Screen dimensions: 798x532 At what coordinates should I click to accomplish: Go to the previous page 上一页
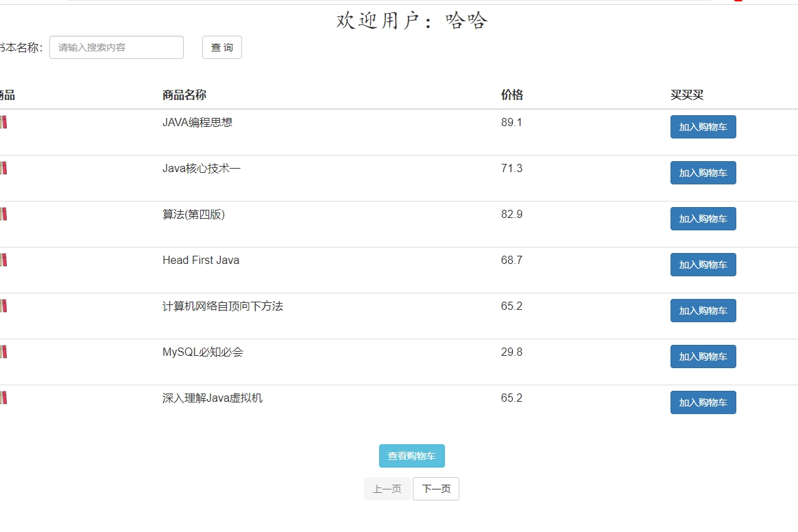[387, 489]
